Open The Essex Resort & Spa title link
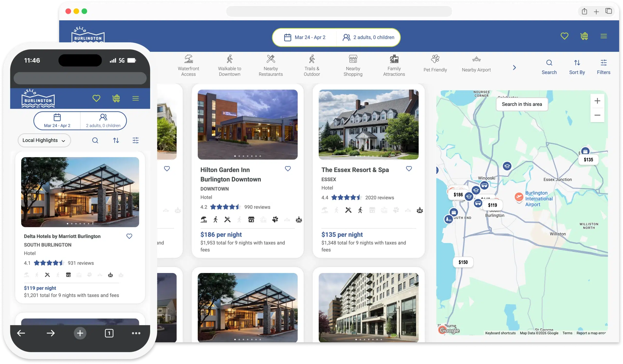Viewport: 623px width, 364px height. (x=355, y=170)
